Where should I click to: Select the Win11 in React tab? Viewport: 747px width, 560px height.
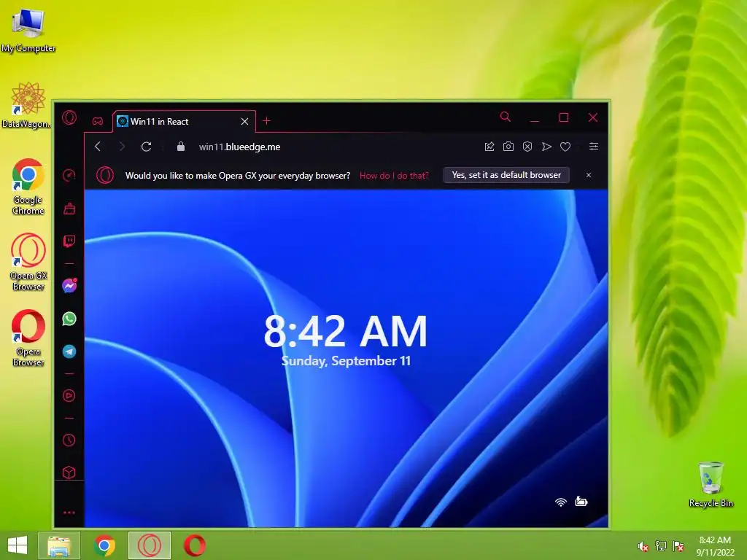coord(183,122)
